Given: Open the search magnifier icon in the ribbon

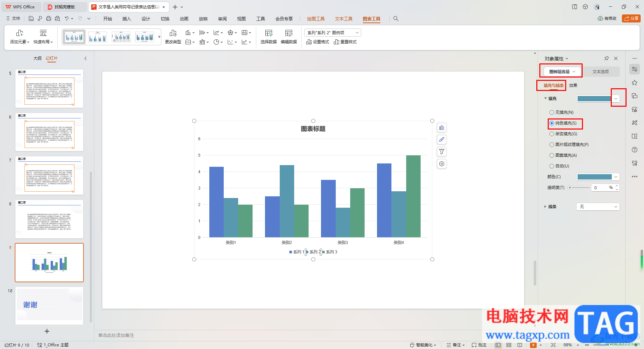Looking at the screenshot, I should coord(396,19).
